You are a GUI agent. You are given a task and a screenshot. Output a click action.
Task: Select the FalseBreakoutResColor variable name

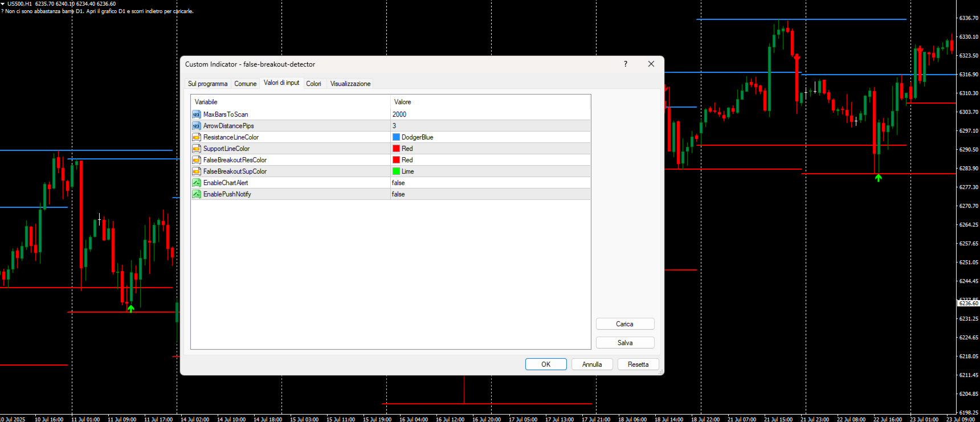tap(235, 160)
